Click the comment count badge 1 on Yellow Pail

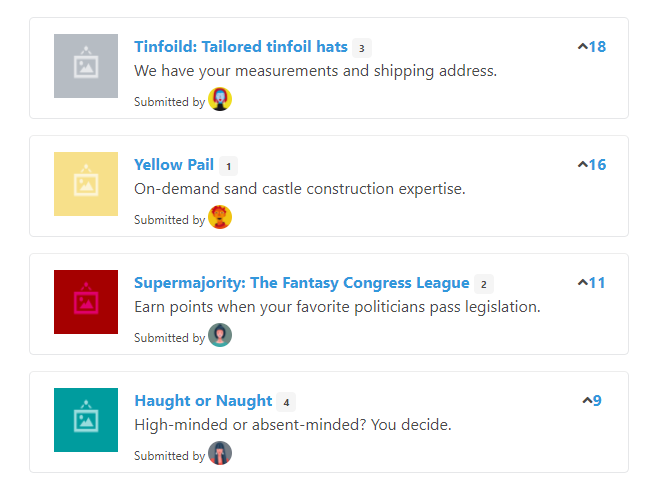click(228, 166)
